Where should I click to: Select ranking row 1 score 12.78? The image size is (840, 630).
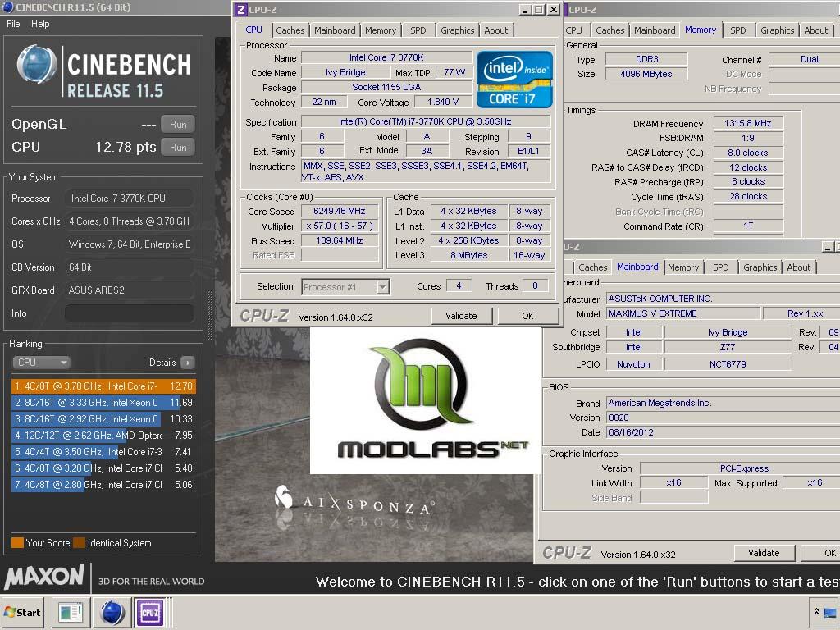103,386
